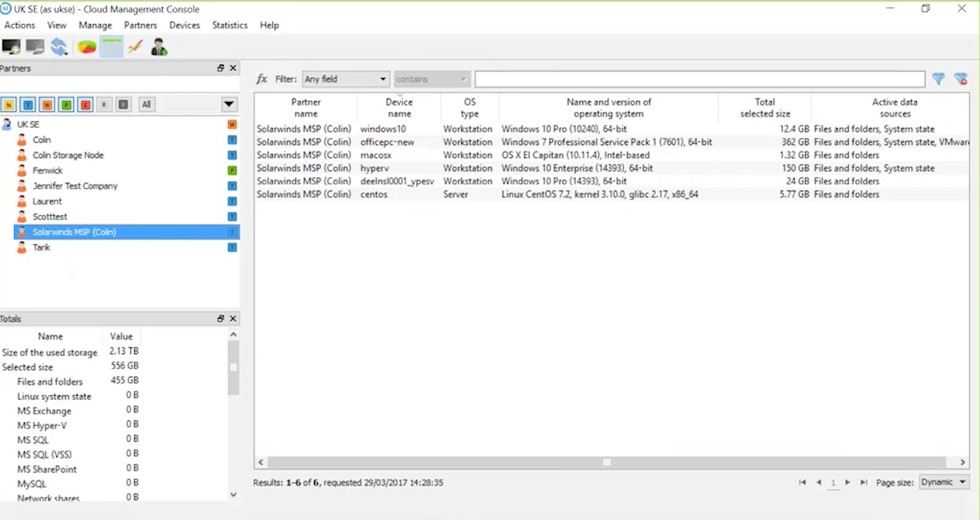Viewport: 980px width, 520px height.
Task: Click the blue T badge on Laurent row
Action: click(232, 201)
